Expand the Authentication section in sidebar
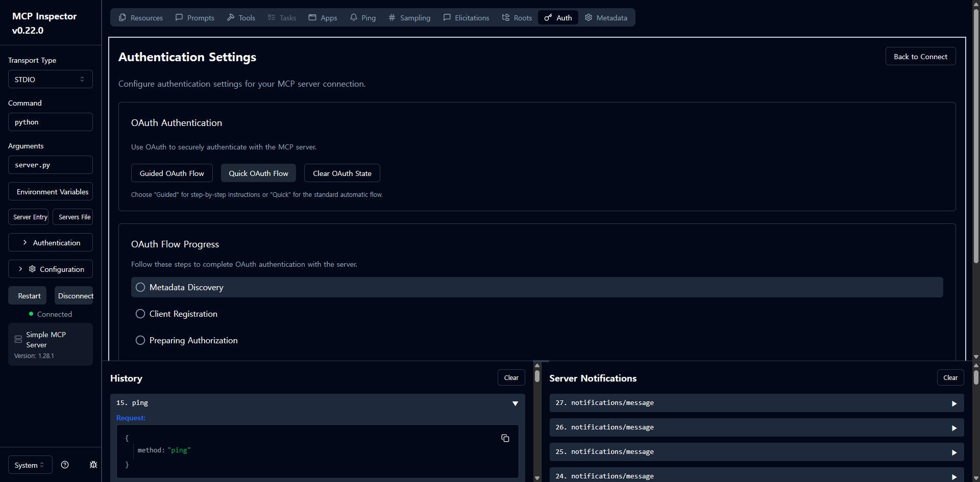Viewport: 980px width, 482px height. click(x=51, y=242)
